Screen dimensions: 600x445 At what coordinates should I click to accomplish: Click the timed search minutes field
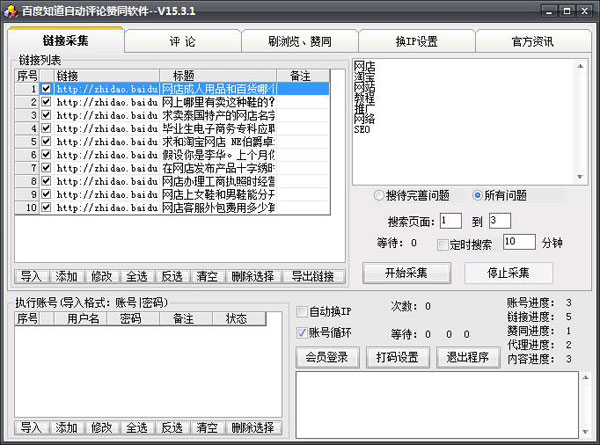click(519, 242)
